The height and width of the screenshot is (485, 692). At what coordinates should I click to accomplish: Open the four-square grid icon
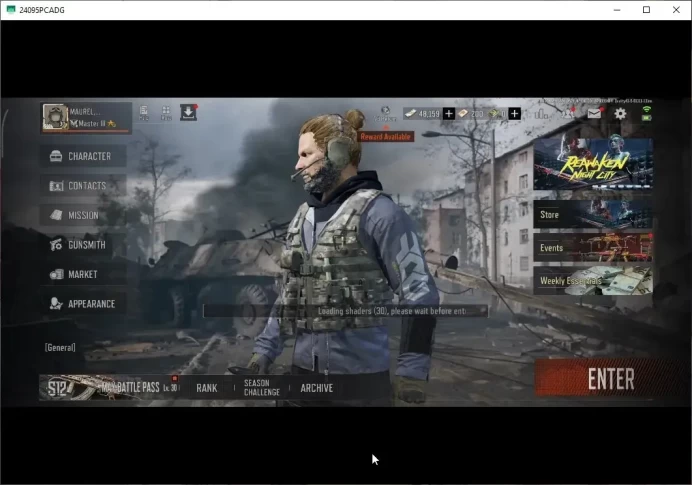coord(166,113)
